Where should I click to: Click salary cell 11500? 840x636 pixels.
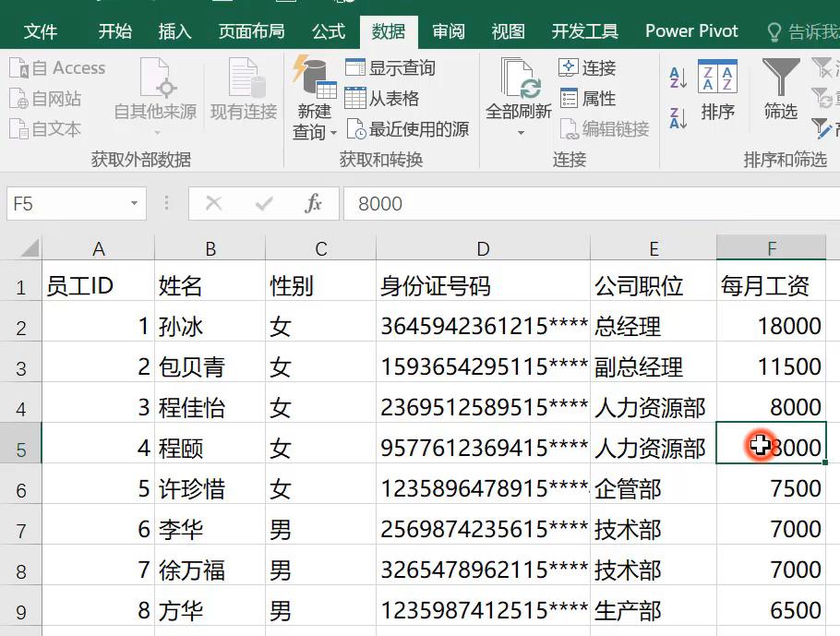(772, 367)
